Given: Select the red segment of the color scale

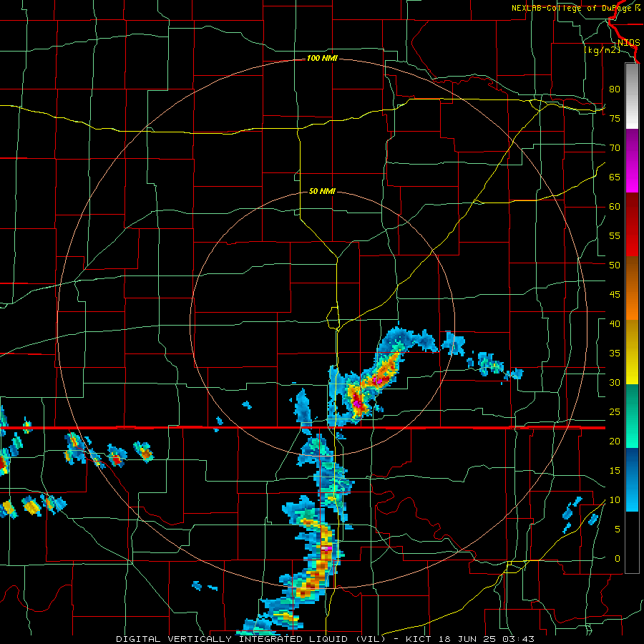Looking at the screenshot, I should (632, 224).
